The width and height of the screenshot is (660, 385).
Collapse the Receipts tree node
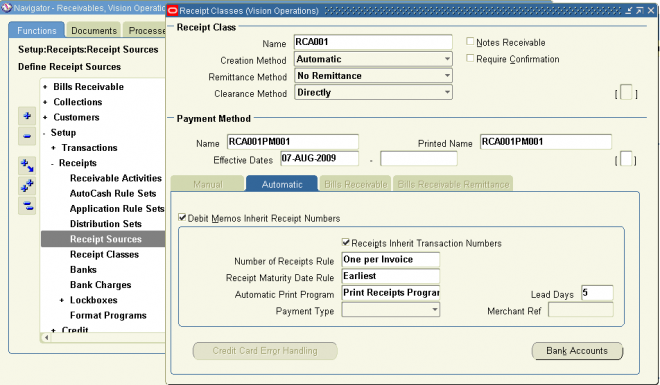tap(52, 164)
